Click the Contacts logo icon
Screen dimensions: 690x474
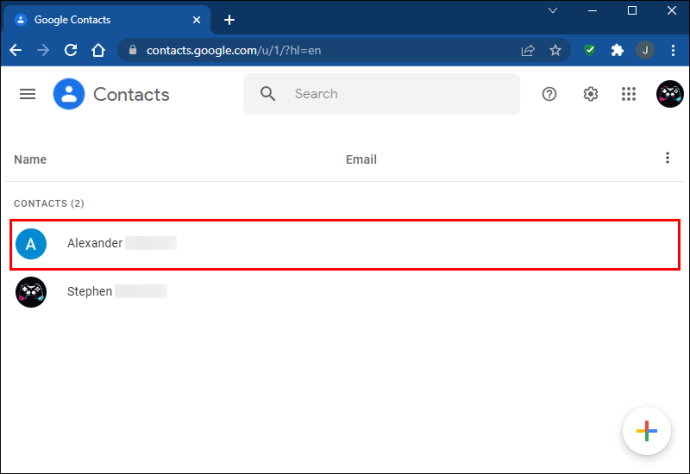point(69,94)
